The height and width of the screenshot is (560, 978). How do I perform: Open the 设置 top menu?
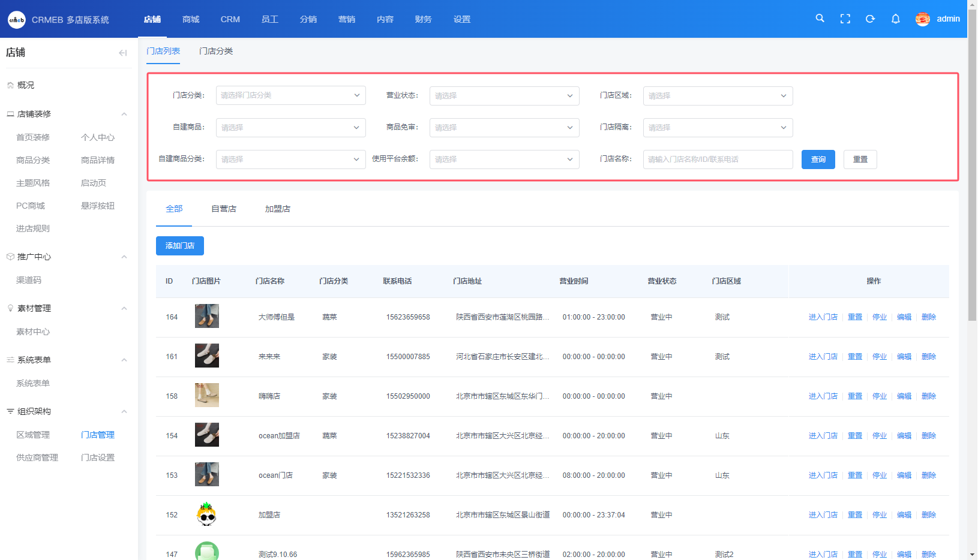point(462,19)
